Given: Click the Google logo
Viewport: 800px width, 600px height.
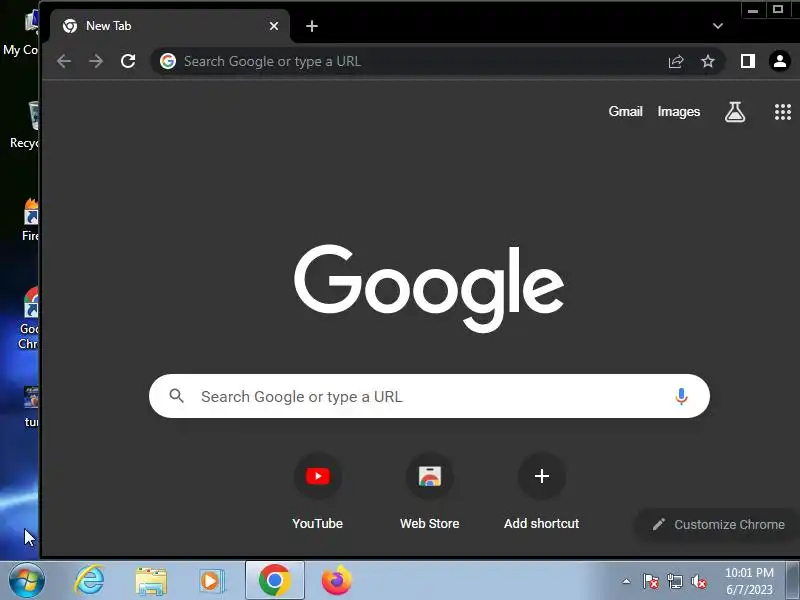Looking at the screenshot, I should coord(429,288).
